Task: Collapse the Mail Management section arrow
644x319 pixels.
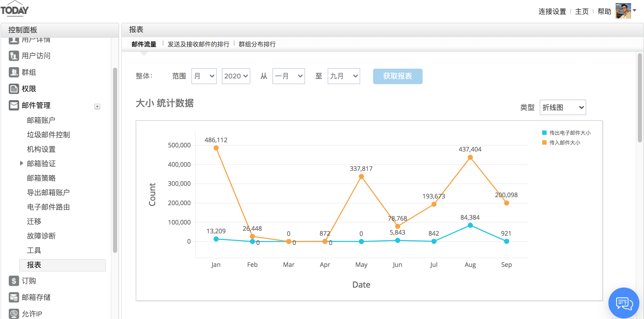Action: point(97,107)
